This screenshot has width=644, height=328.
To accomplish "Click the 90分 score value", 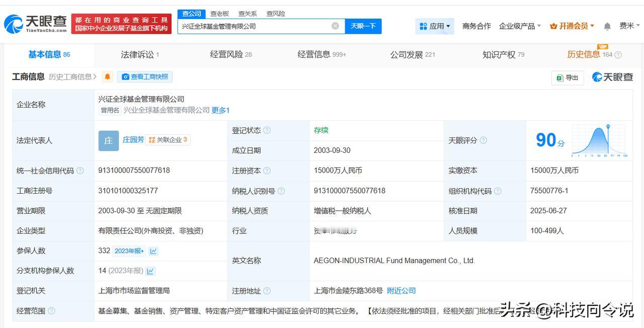I will tap(550, 140).
